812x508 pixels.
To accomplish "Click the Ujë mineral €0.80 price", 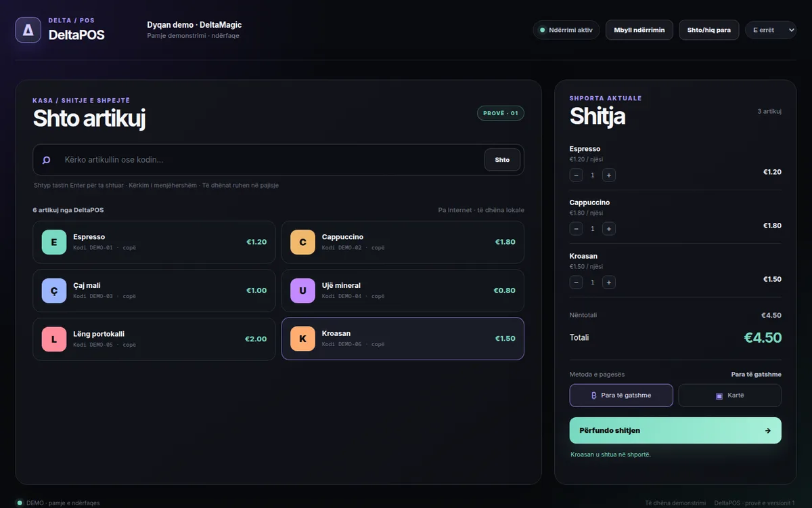I will (x=504, y=291).
